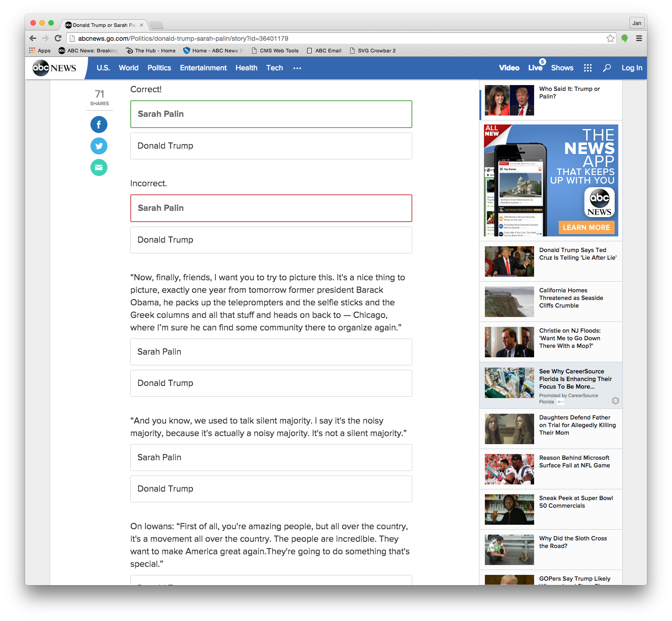Share the quiz on Facebook
Viewport: 672px width, 621px height.
coord(99,124)
